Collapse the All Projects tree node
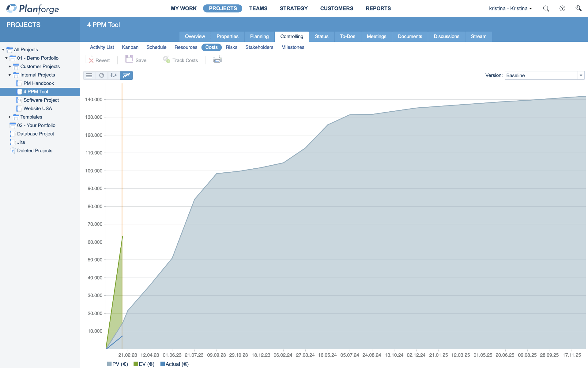The width and height of the screenshot is (588, 368). pos(3,50)
